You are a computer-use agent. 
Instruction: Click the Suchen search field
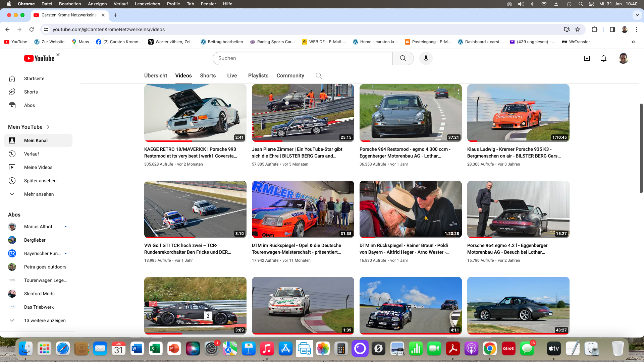[303, 58]
